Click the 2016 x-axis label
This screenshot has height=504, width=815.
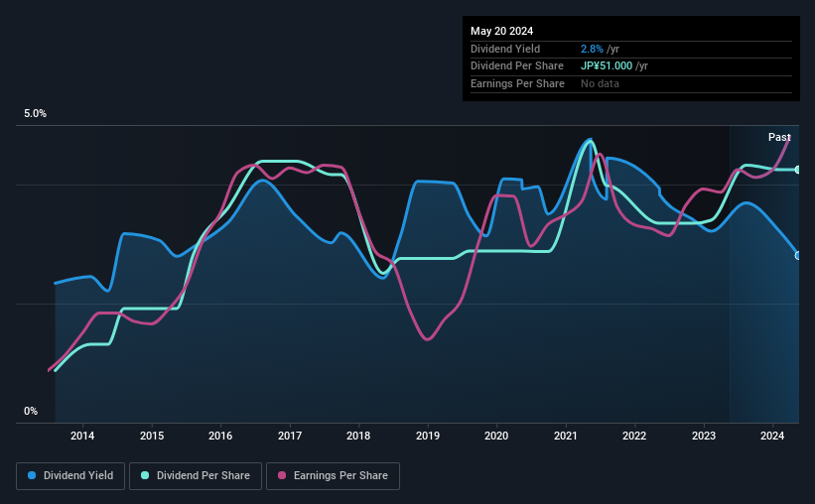click(220, 436)
